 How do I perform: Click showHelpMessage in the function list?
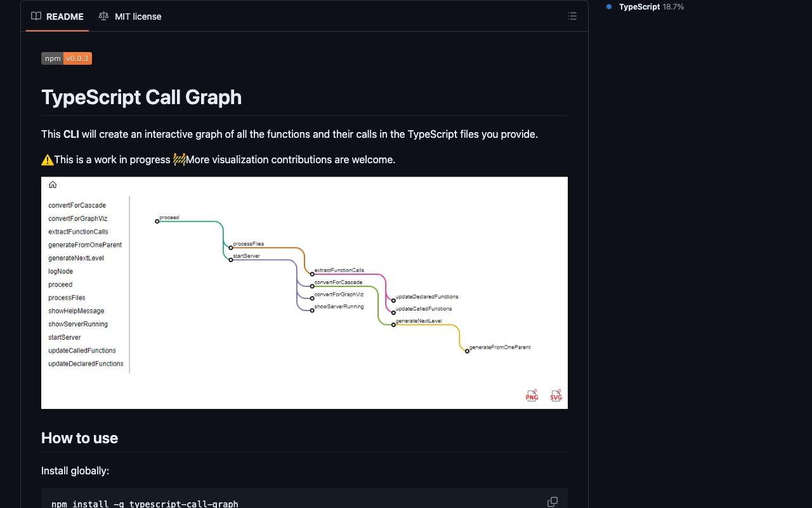pos(76,311)
